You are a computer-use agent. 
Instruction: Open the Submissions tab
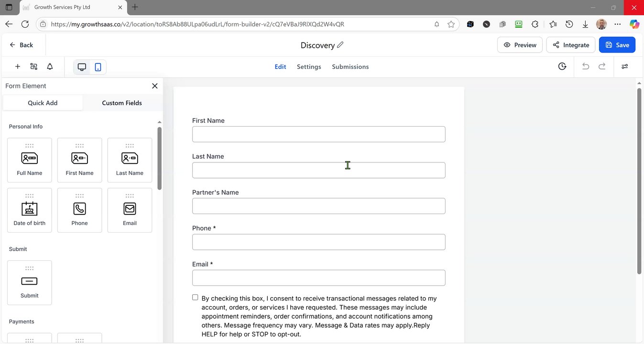350,67
